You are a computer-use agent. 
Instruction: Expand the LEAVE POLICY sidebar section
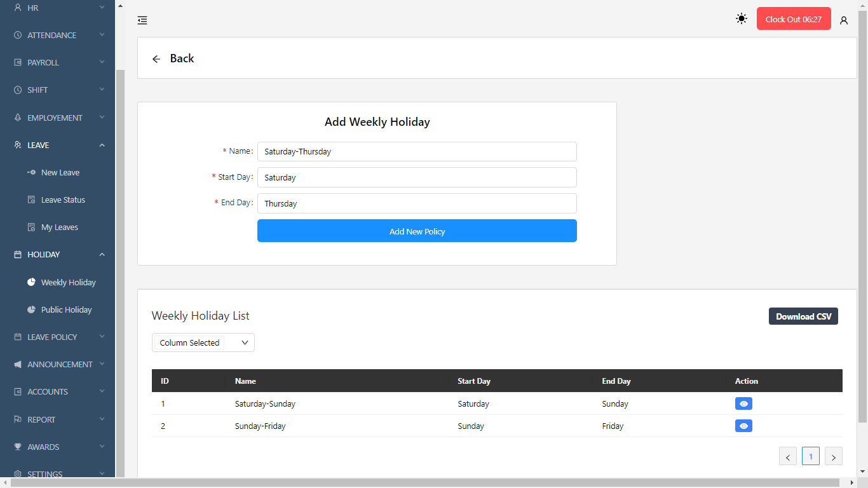[102, 337]
